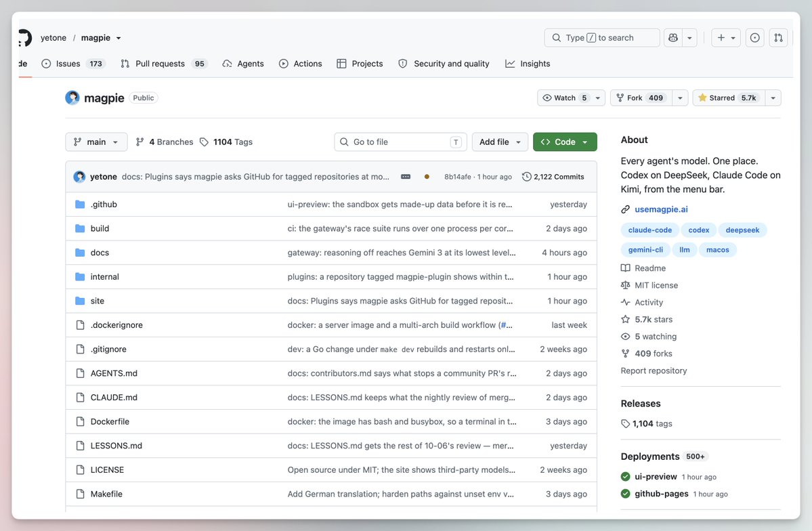Click the circle-dot issues icon beside the plus menu
Viewport: 812px width, 531px height.
click(x=755, y=38)
